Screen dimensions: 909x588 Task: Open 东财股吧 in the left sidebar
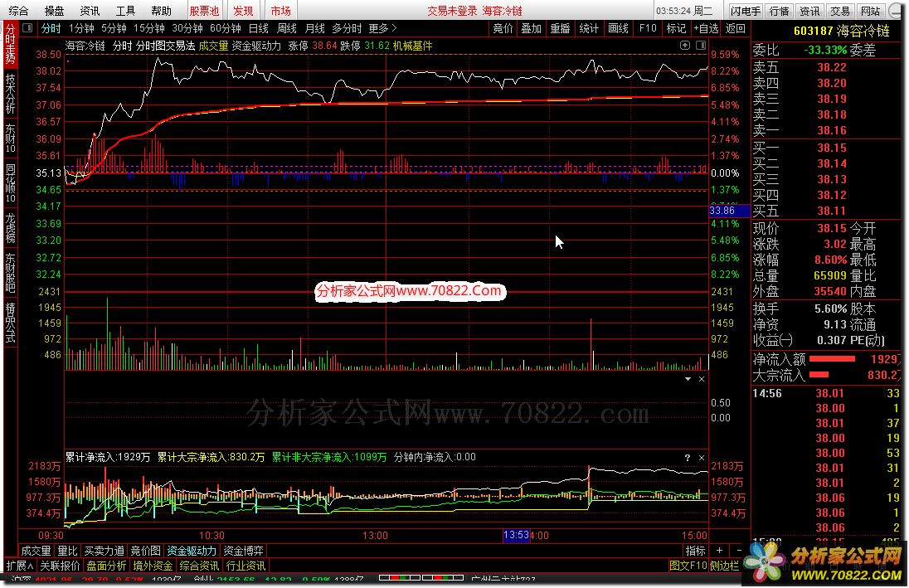pyautogui.click(x=11, y=273)
